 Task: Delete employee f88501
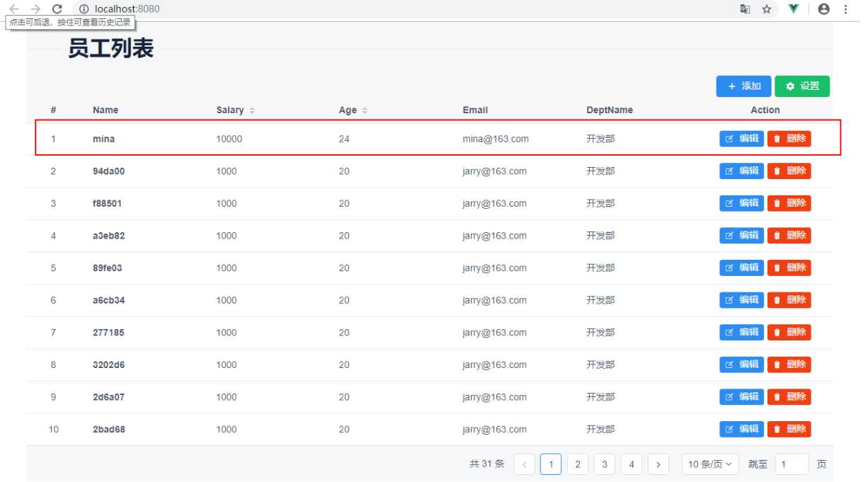coord(789,203)
